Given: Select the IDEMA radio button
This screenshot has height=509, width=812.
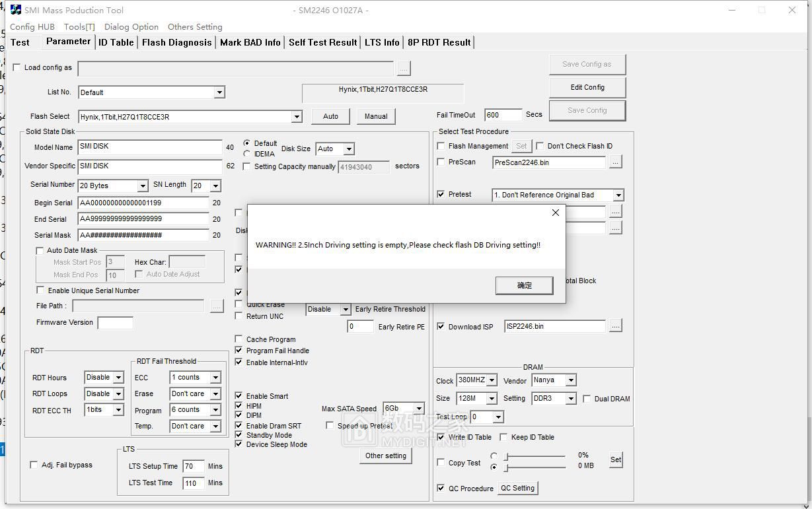Looking at the screenshot, I should [247, 154].
